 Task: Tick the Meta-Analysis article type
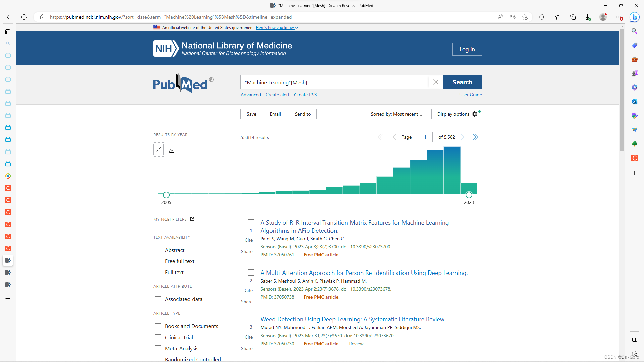tap(158, 348)
